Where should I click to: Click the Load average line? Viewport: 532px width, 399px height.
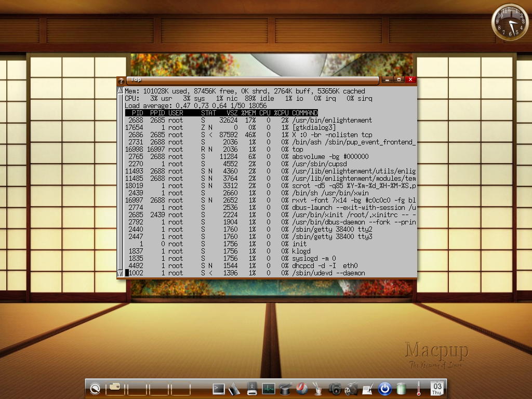(196, 105)
